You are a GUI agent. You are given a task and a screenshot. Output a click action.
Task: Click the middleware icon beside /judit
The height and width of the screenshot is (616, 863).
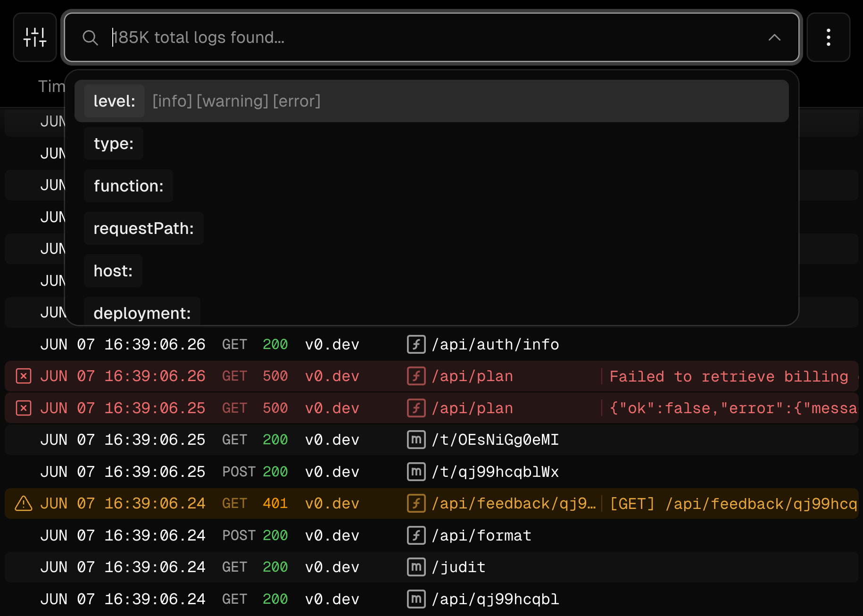tap(415, 567)
